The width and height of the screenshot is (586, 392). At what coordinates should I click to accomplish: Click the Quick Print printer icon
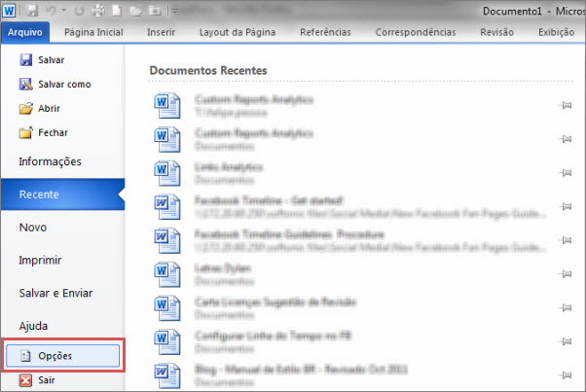pyautogui.click(x=98, y=11)
